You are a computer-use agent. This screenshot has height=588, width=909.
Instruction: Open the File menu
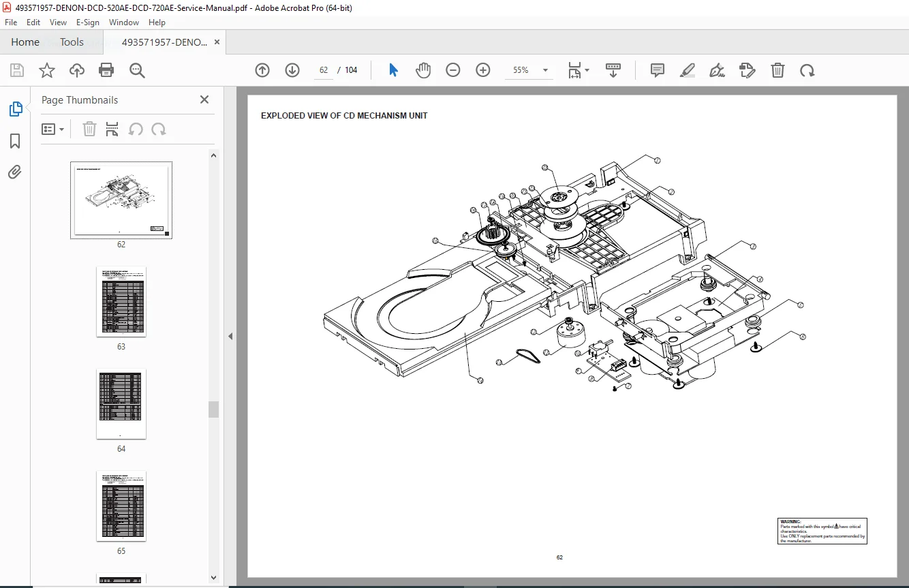[11, 22]
